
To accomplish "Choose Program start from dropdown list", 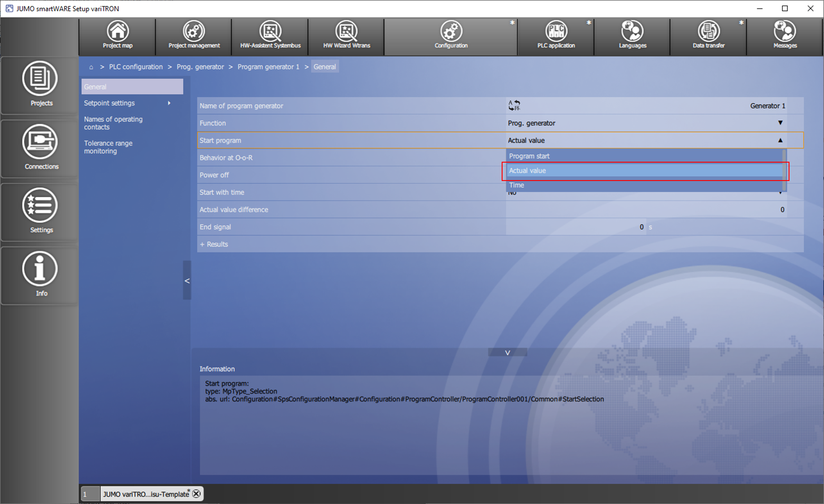I will click(529, 156).
